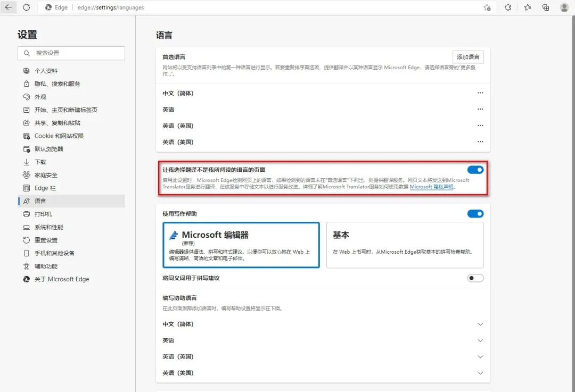This screenshot has width=575, height=392.
Task: Select 语言 in the settings sidebar
Action: click(x=71, y=201)
